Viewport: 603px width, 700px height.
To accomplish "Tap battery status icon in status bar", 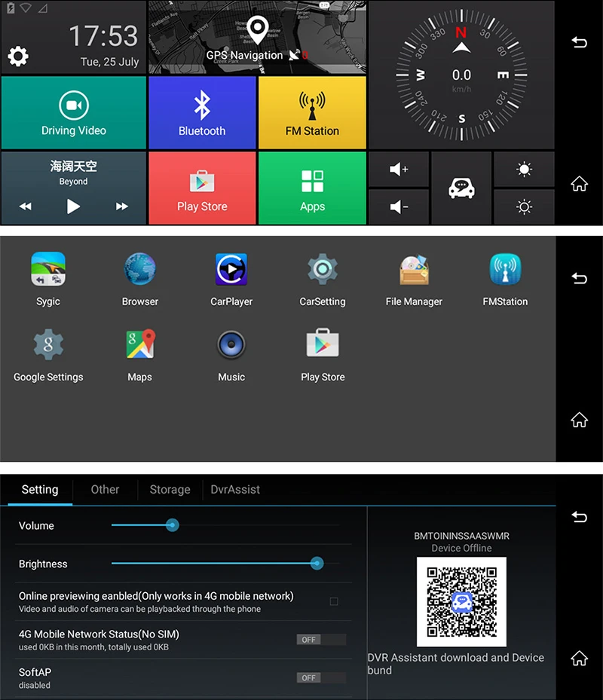I will 11,8.
